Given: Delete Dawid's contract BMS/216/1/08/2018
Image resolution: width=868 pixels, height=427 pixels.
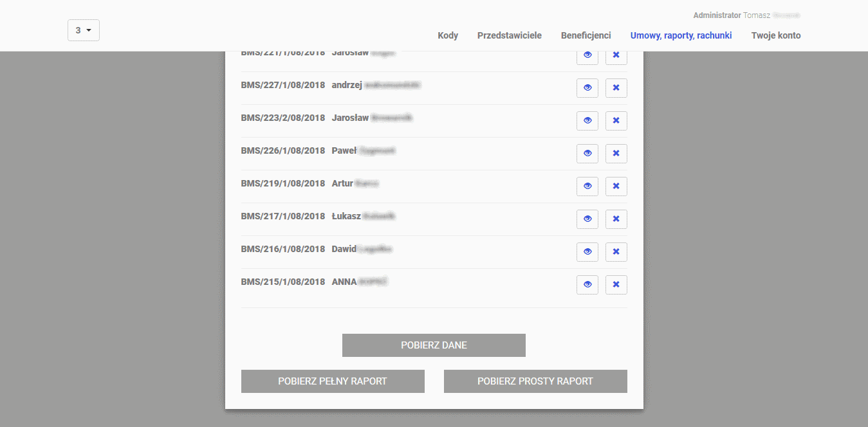Looking at the screenshot, I should (616, 252).
